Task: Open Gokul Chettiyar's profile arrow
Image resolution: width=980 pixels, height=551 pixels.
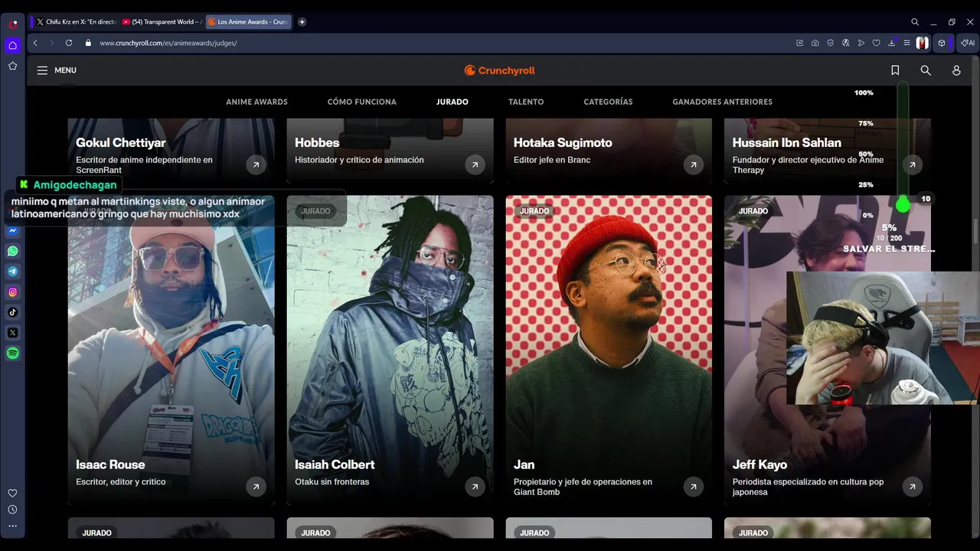Action: coord(256,165)
